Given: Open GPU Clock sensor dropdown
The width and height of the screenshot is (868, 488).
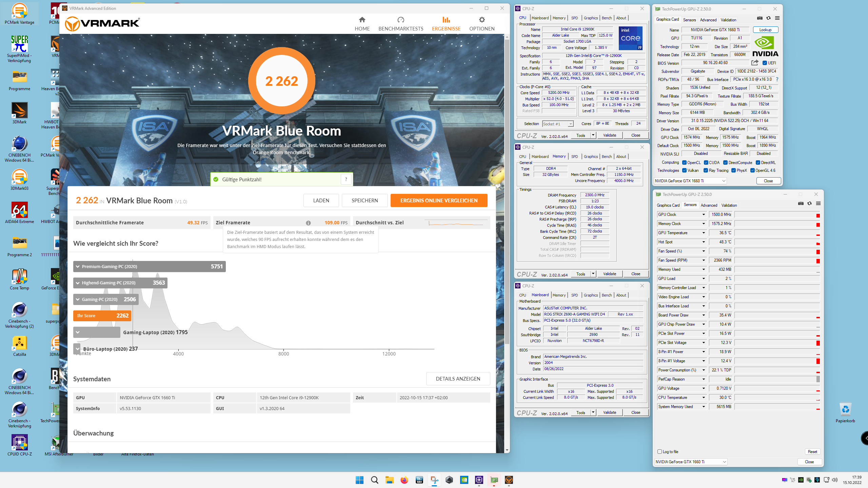Looking at the screenshot, I should 704,215.
